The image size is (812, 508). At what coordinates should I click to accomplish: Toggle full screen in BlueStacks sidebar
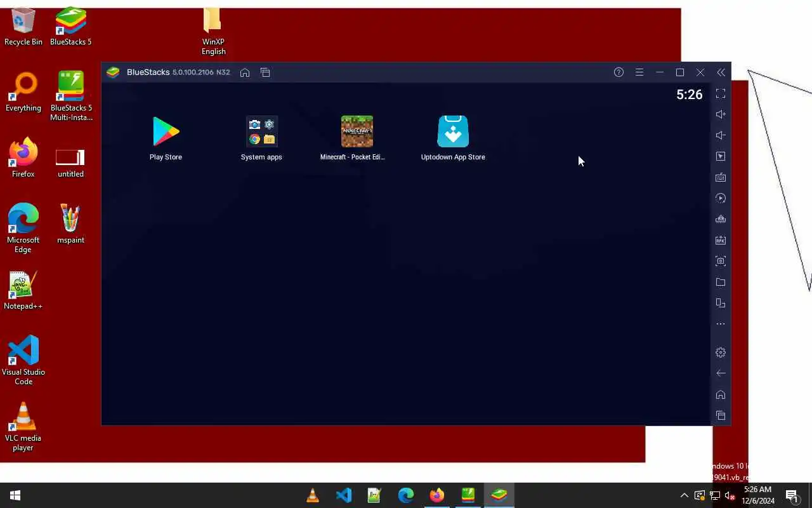721,93
